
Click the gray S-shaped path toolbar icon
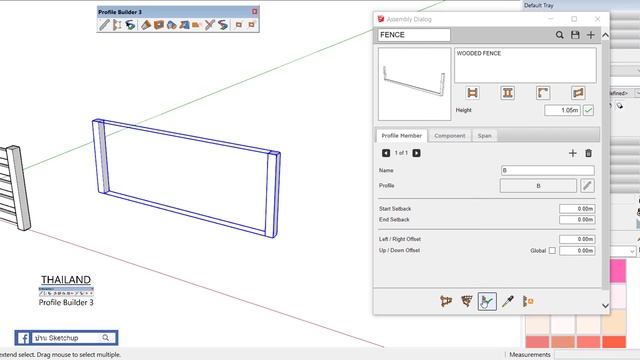coord(223,25)
